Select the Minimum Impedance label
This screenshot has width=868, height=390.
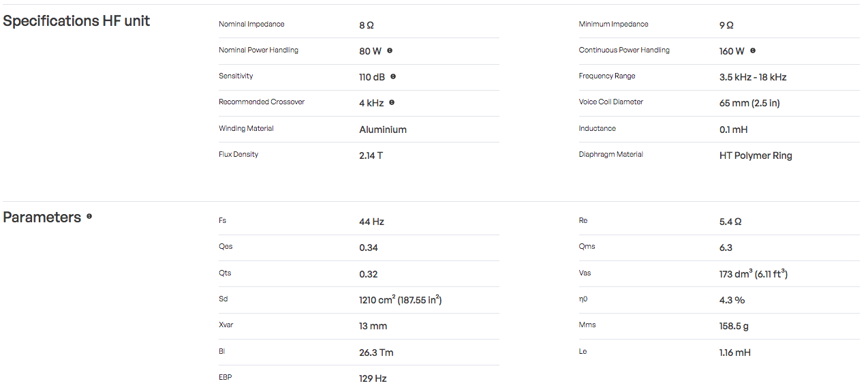click(x=613, y=25)
